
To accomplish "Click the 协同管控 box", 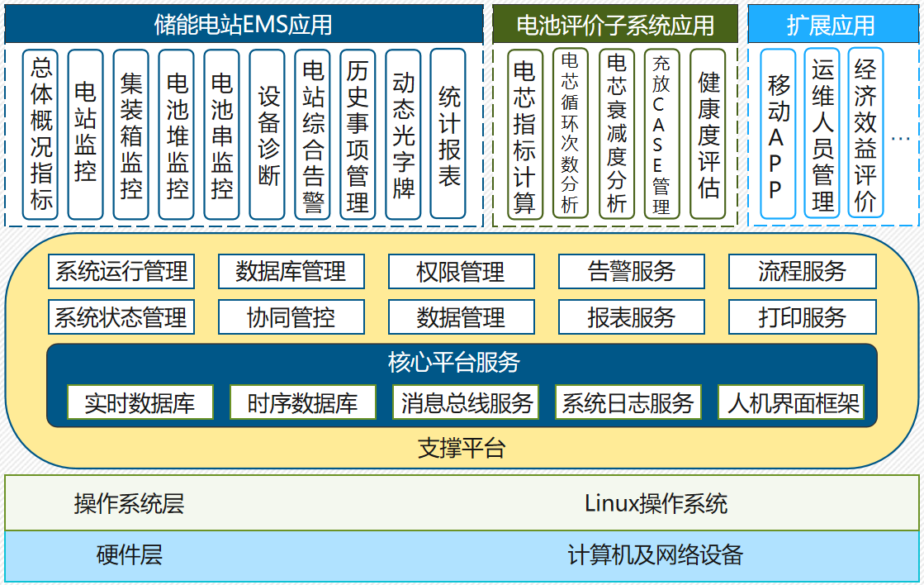I will [291, 317].
